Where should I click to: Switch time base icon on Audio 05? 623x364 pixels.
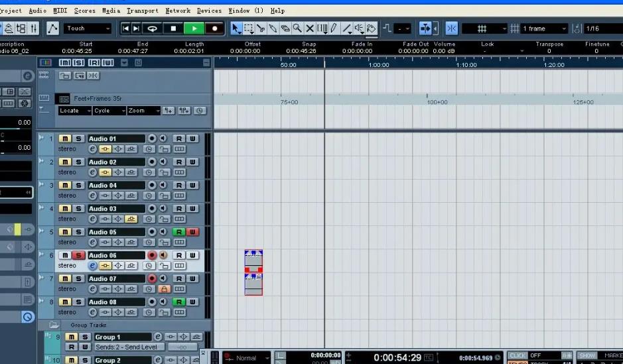click(x=149, y=243)
